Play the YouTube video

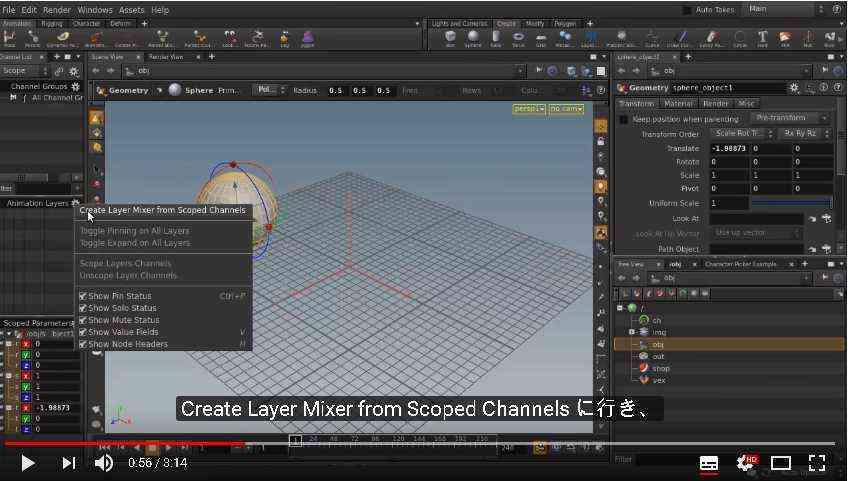tap(27, 463)
